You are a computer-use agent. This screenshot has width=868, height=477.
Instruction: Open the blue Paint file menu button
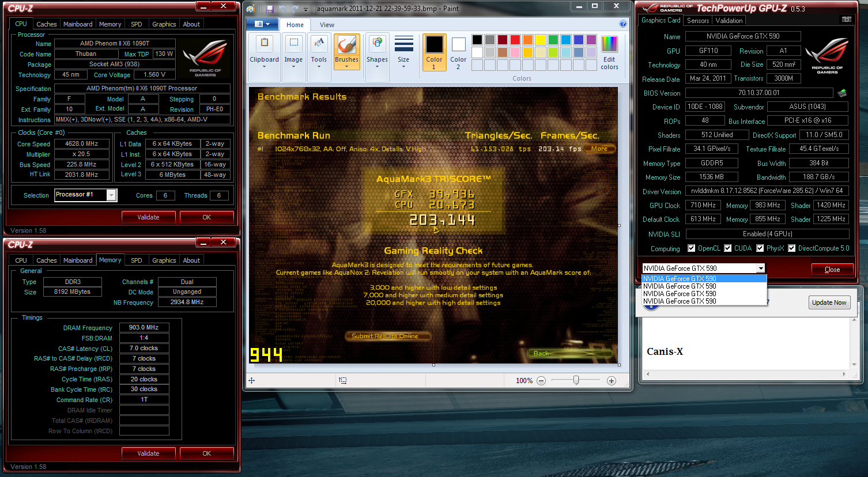tap(262, 24)
